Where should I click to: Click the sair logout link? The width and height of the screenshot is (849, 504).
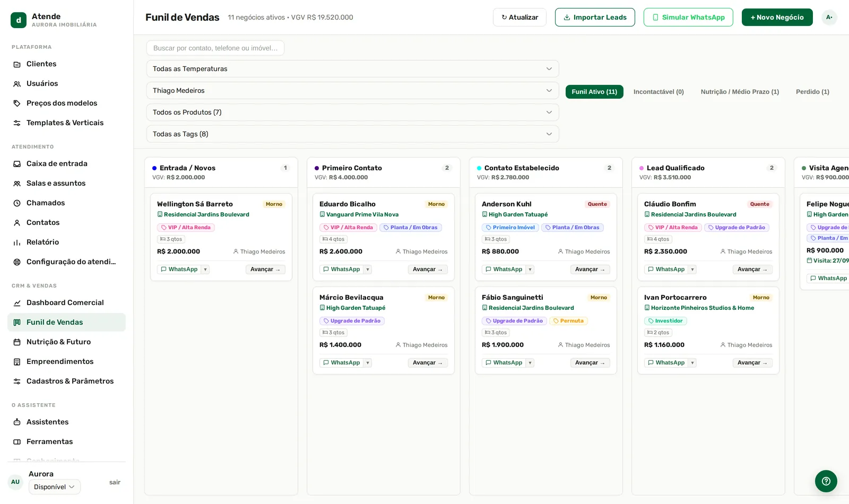point(115,482)
